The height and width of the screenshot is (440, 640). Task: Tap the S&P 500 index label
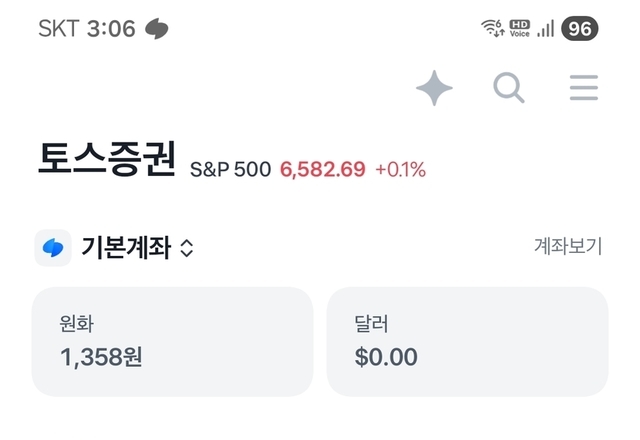(230, 169)
